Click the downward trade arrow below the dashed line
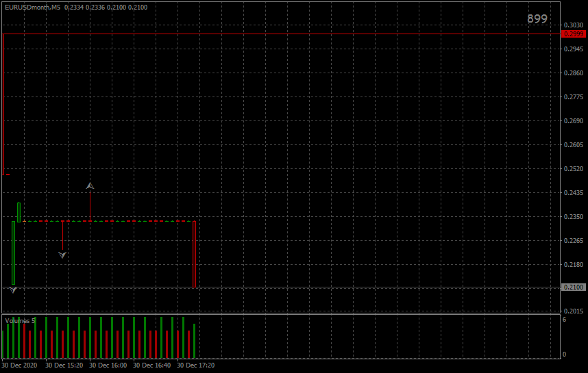Screen dimensions: 588x373 click(62, 255)
